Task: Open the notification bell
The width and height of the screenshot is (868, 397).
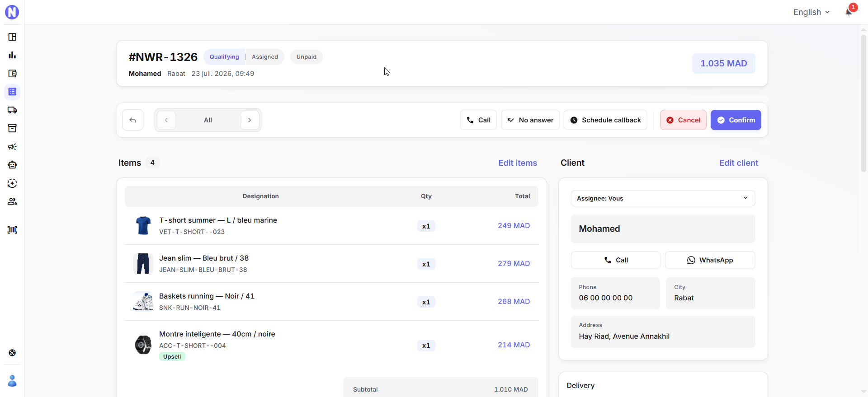Action: 849,12
